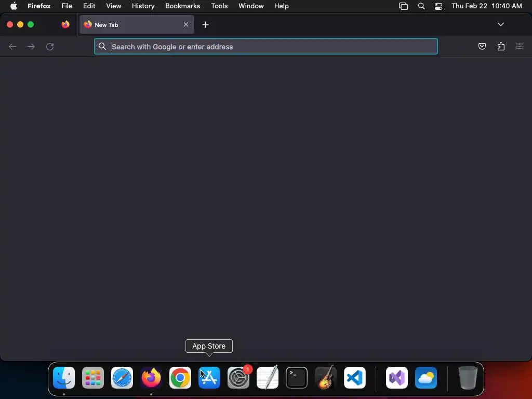Open the Edit menu
The image size is (532, 399).
(89, 6)
